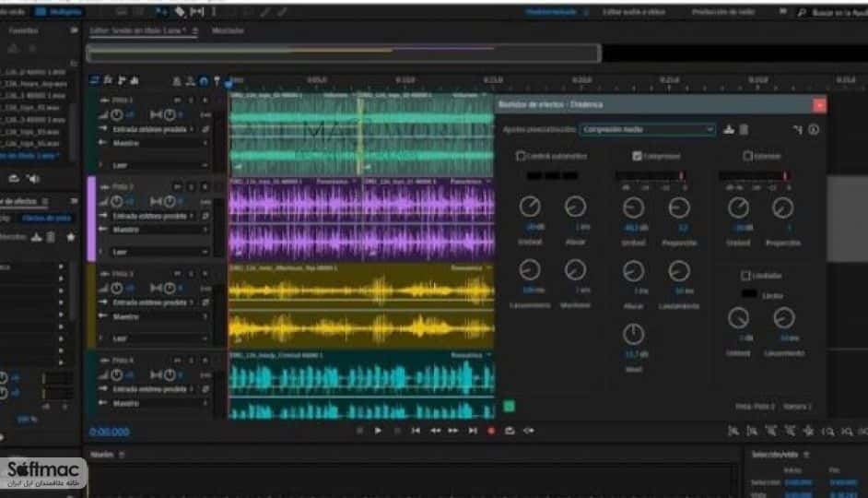The height and width of the screenshot is (498, 868).
Task: Mute Pista 1 with M button
Action: 177,101
